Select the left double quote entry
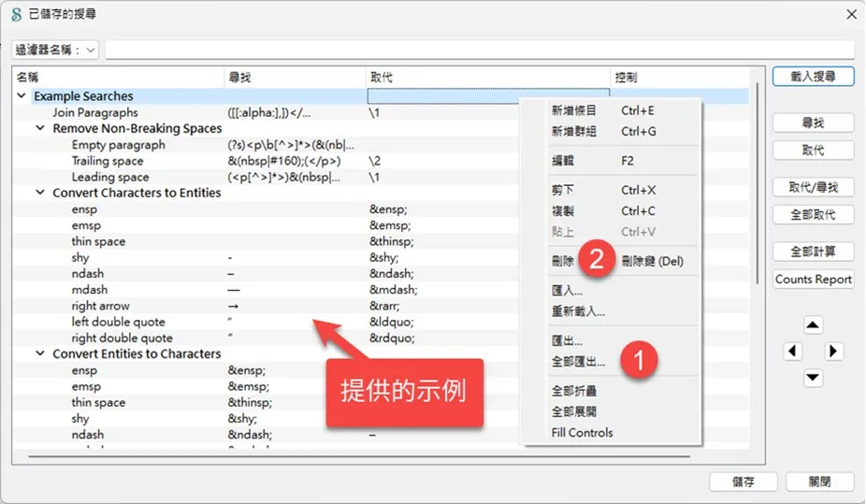The width and height of the screenshot is (866, 504). (118, 322)
